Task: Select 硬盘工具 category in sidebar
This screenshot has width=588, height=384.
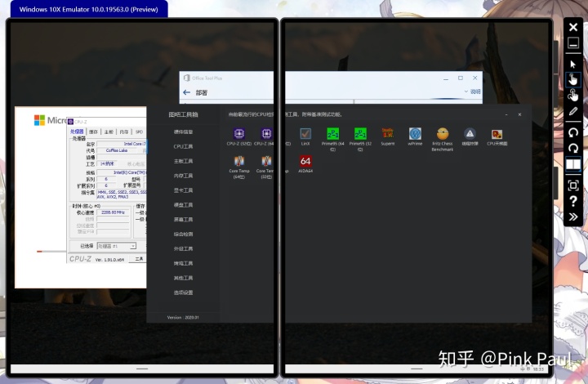Action: pyautogui.click(x=183, y=205)
